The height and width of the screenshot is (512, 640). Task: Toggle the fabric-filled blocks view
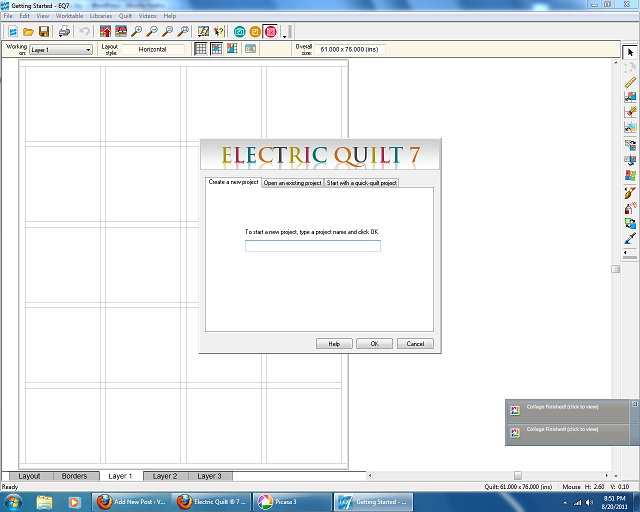[216, 49]
